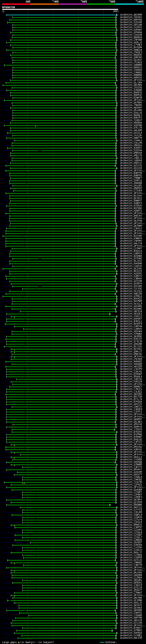Choose hit UniRef100_A6SZD5
This screenshot has width=146, height=644.
(x=131, y=366)
